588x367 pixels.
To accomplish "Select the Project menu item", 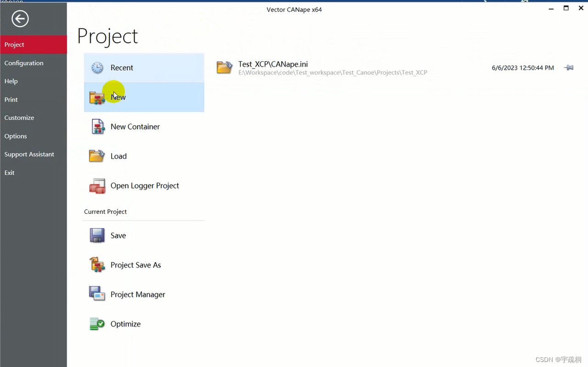I will (34, 45).
